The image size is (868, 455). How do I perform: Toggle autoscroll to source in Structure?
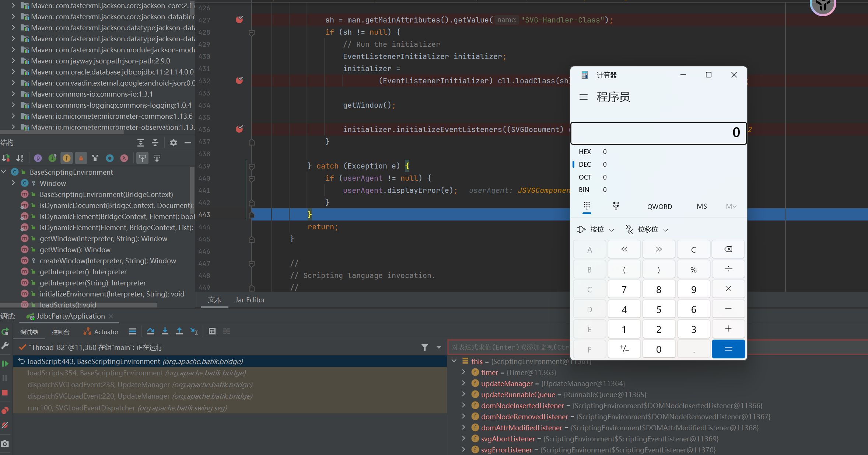[142, 158]
